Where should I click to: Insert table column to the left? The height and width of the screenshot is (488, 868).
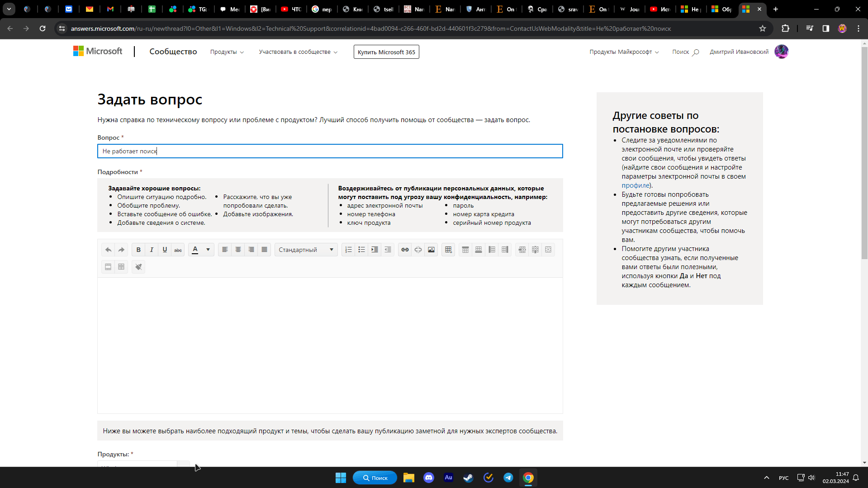[x=492, y=250]
